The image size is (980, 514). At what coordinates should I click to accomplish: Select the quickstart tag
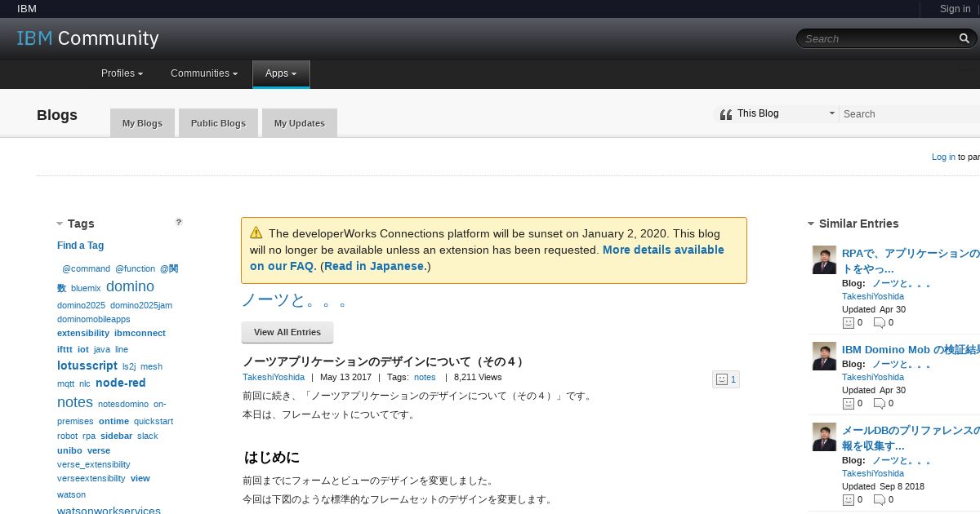pos(154,421)
